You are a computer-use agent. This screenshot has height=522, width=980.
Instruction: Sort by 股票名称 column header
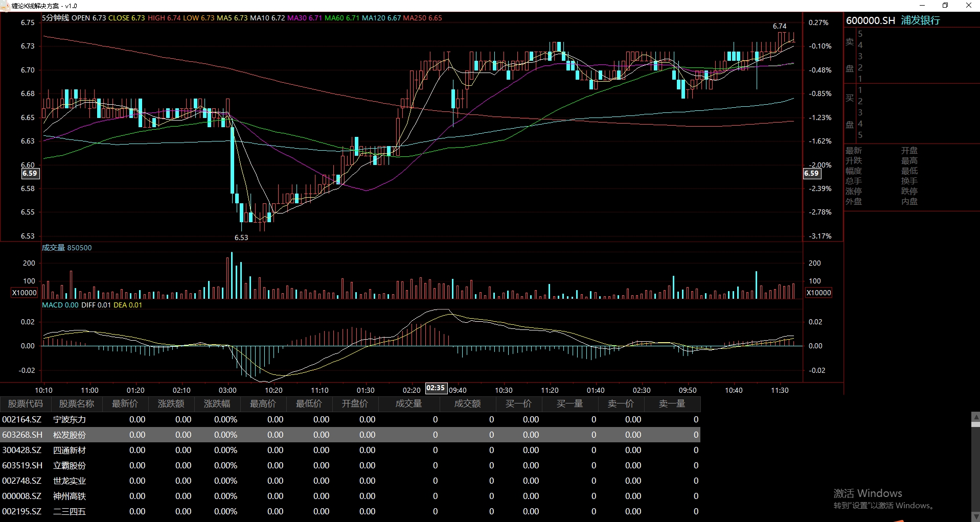77,404
